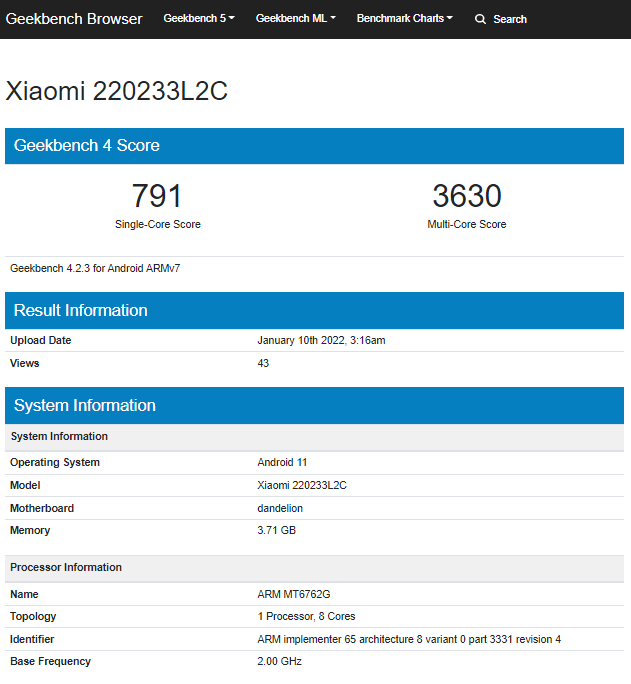
Task: Select multi-core score value 3630
Action: point(467,195)
